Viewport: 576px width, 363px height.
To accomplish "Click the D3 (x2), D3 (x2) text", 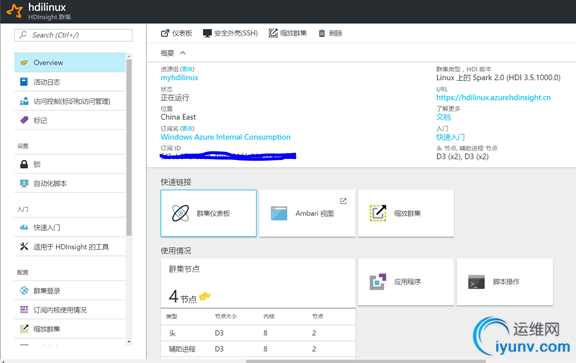I will [462, 157].
